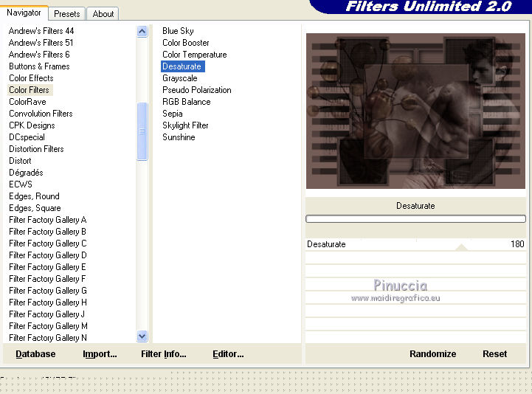Select Convolution Filters category

(x=41, y=114)
